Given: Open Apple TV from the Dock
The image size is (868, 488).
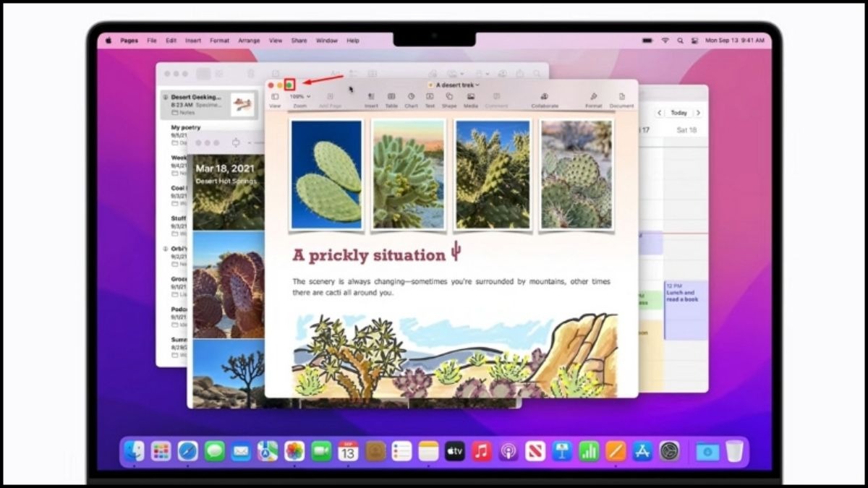Looking at the screenshot, I should click(454, 451).
